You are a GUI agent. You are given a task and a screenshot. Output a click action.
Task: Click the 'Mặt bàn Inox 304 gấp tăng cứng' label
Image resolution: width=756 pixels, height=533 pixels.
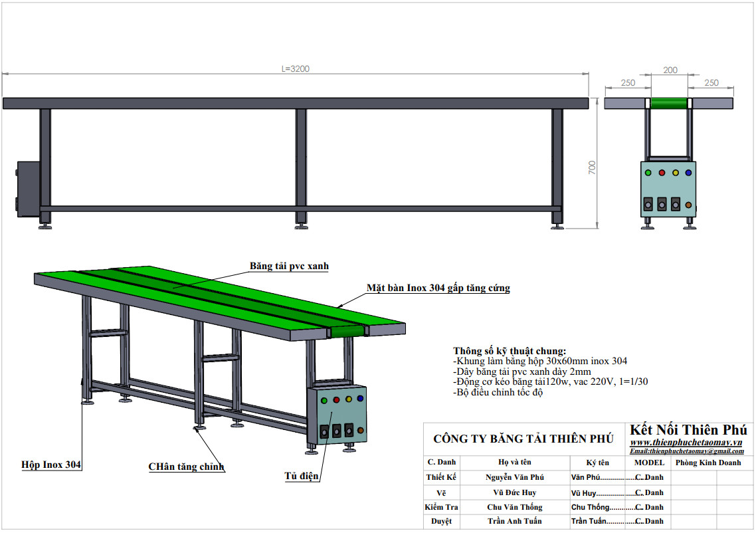coord(438,288)
